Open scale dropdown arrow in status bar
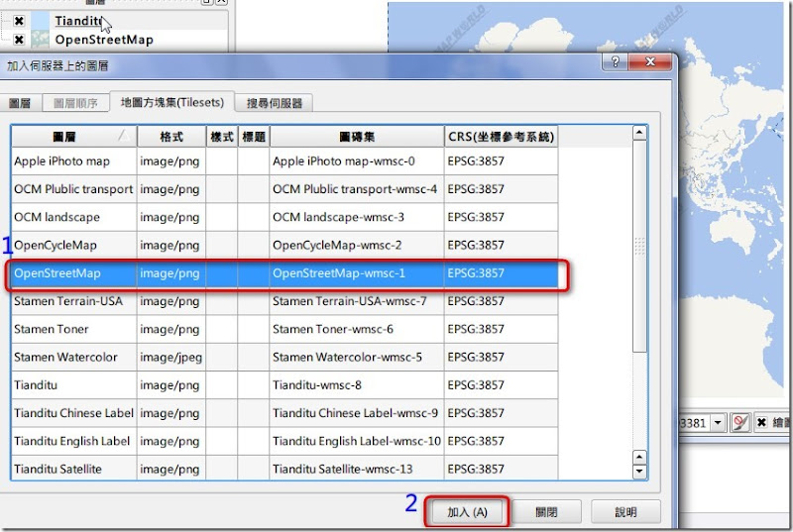Image resolution: width=793 pixels, height=532 pixels. point(718,422)
